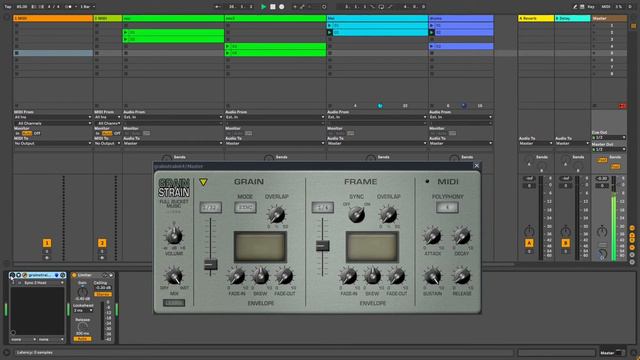Launch the first clip on the voc track
This screenshot has height=360, width=640.
tap(126, 32)
